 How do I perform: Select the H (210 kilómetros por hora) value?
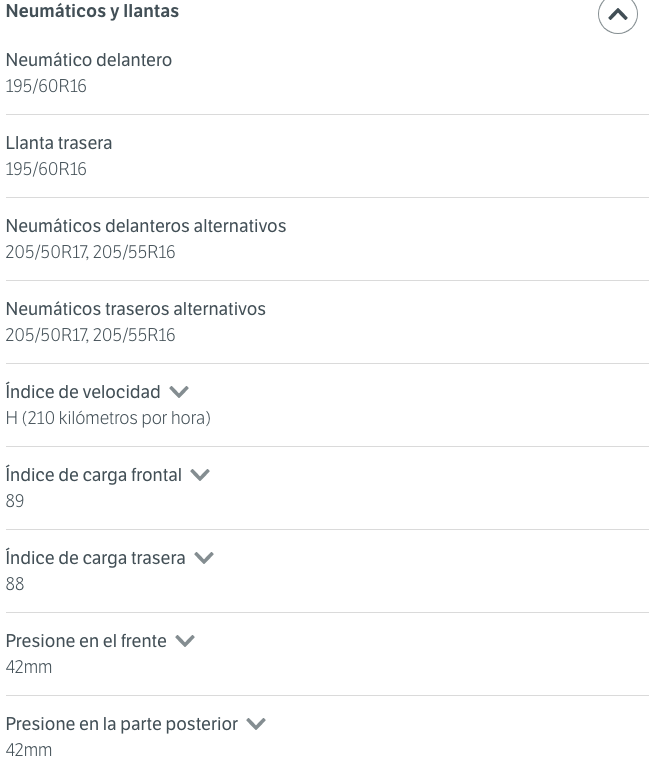pos(108,418)
